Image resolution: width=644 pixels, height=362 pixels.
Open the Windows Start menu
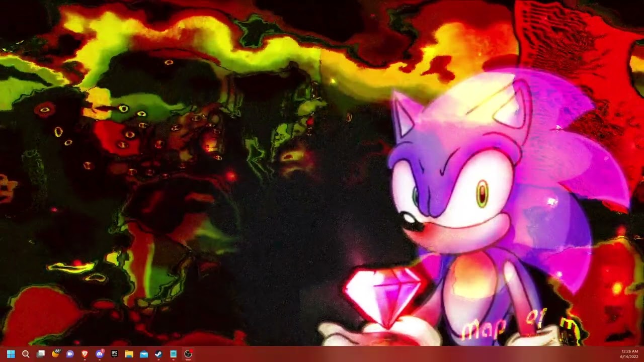pos(11,354)
